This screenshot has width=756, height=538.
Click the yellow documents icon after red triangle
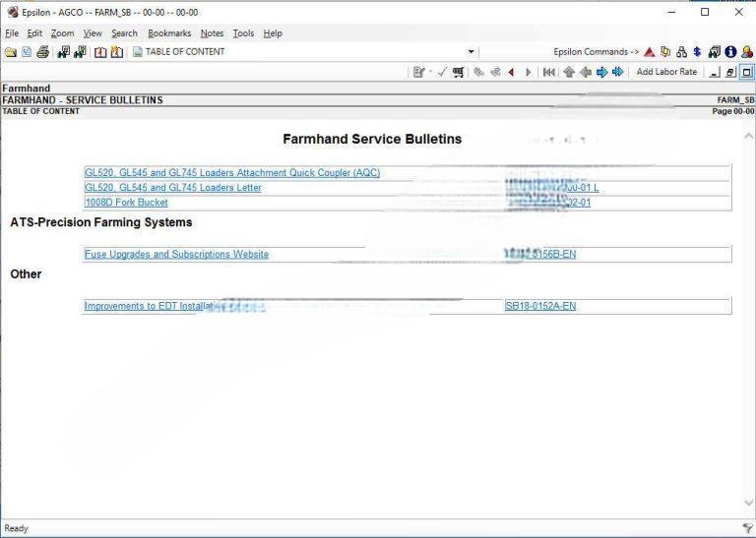(x=665, y=52)
